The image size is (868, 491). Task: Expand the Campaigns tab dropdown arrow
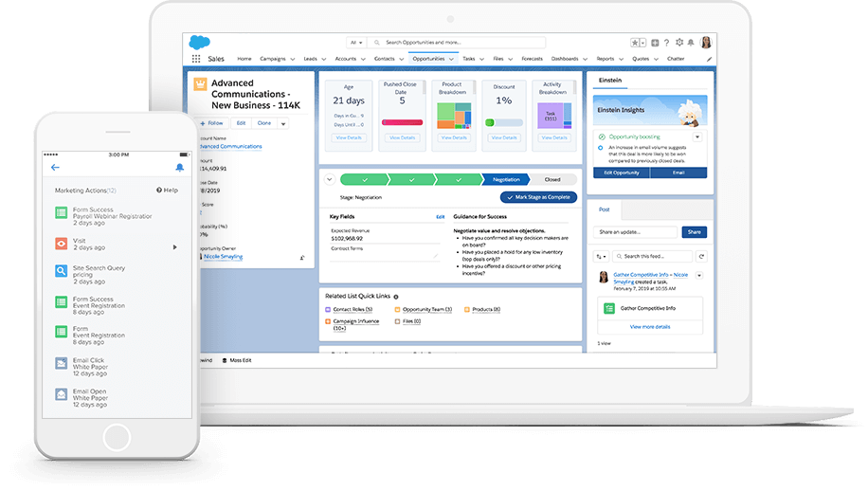click(x=292, y=59)
